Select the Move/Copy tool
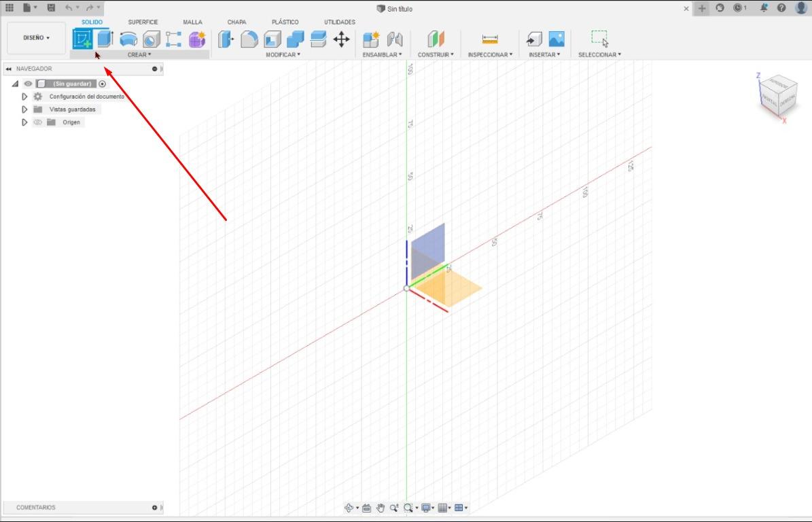Image resolution: width=812 pixels, height=522 pixels. coord(341,39)
